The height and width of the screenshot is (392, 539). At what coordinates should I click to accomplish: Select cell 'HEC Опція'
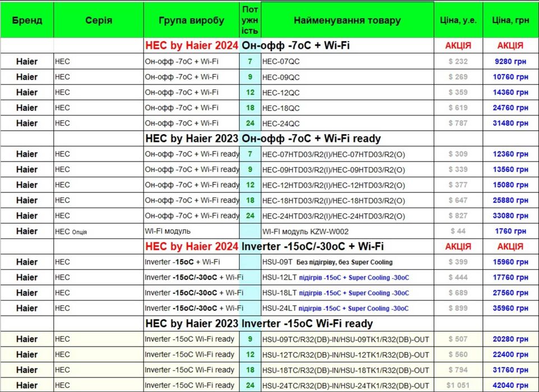[x=99, y=232]
